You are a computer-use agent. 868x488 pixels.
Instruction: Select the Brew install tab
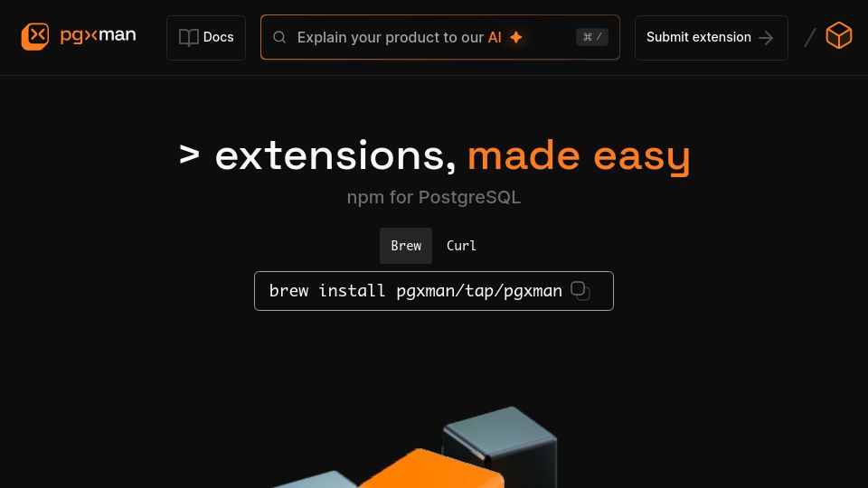coord(406,246)
